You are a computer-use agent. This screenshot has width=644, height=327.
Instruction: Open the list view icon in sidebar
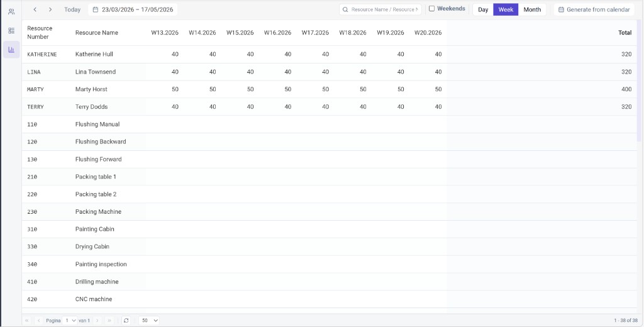pos(11,30)
